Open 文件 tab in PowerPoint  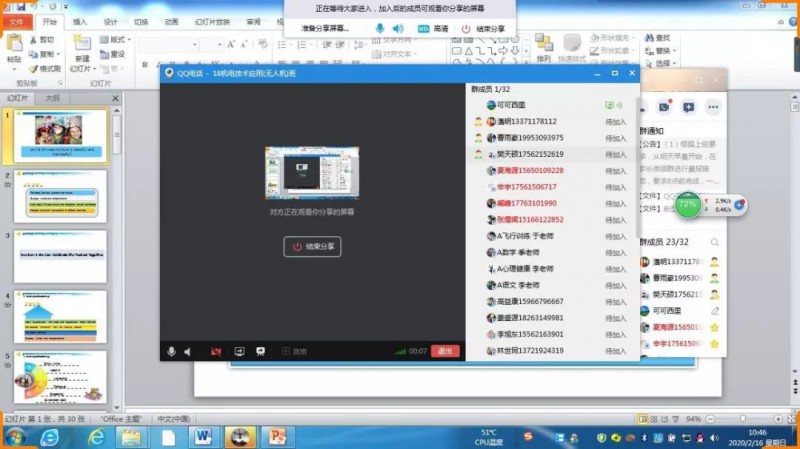click(x=16, y=22)
